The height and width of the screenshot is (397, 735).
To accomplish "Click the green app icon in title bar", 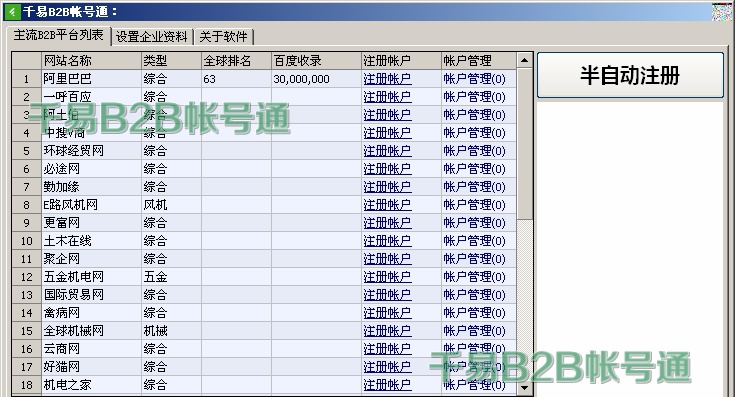I will click(x=12, y=12).
